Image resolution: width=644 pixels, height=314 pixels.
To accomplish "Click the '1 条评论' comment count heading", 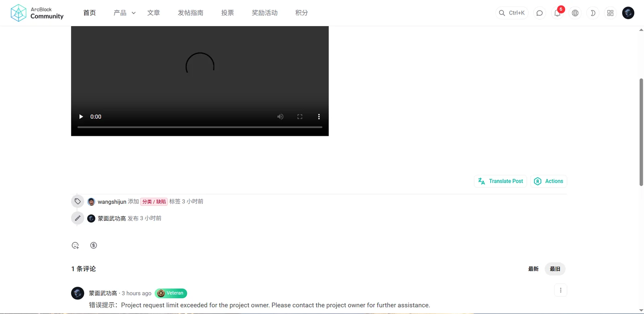I will point(84,269).
